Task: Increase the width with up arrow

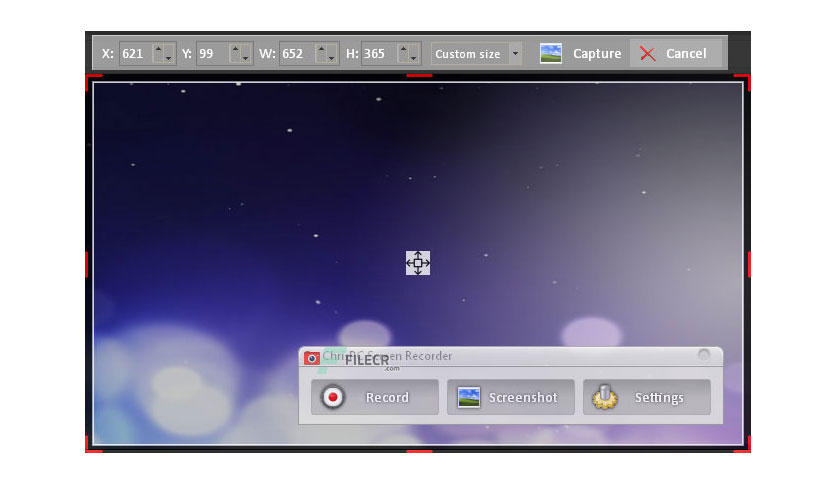Action: pyautogui.click(x=321, y=49)
